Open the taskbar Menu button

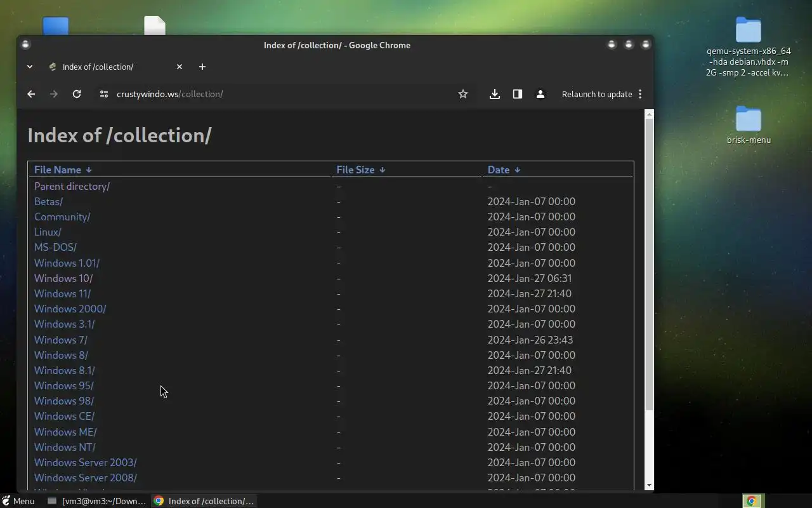pos(18,501)
